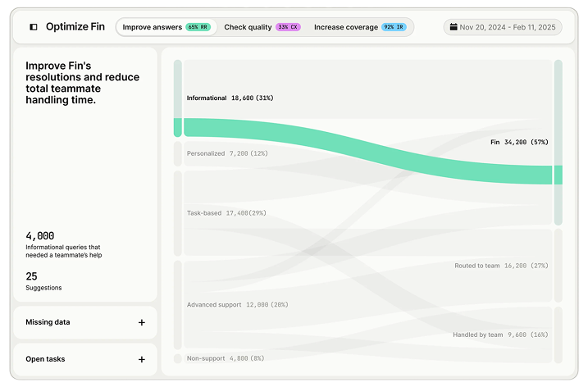Click the 92% IR badge
The width and height of the screenshot is (588, 387).
tap(394, 27)
